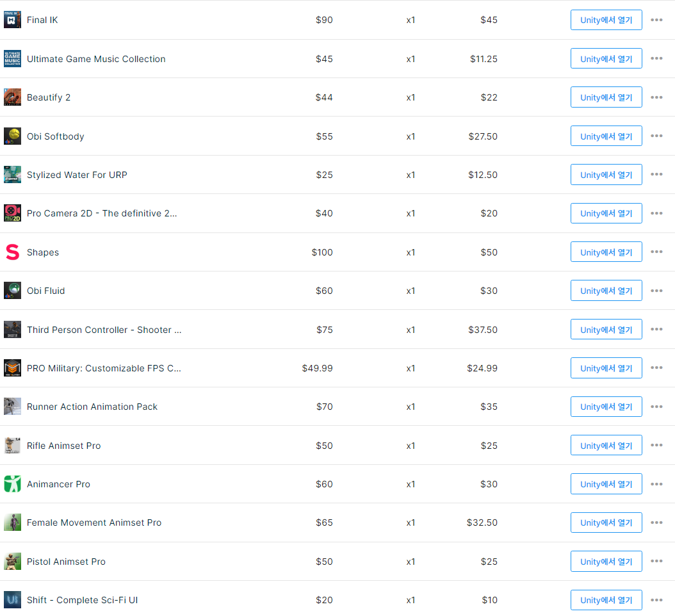Open Runner Action Animation Pack in Unity
Screen dimensions: 675x616
606,407
